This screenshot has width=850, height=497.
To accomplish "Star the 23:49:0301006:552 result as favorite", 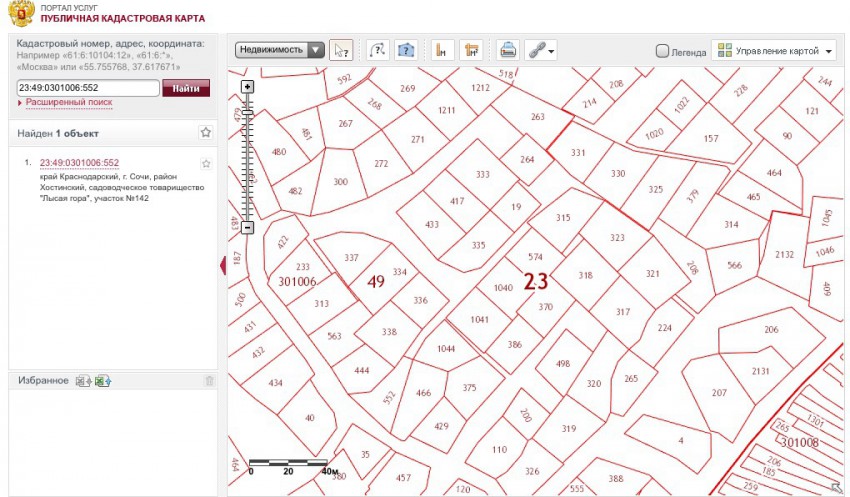I will pyautogui.click(x=206, y=163).
